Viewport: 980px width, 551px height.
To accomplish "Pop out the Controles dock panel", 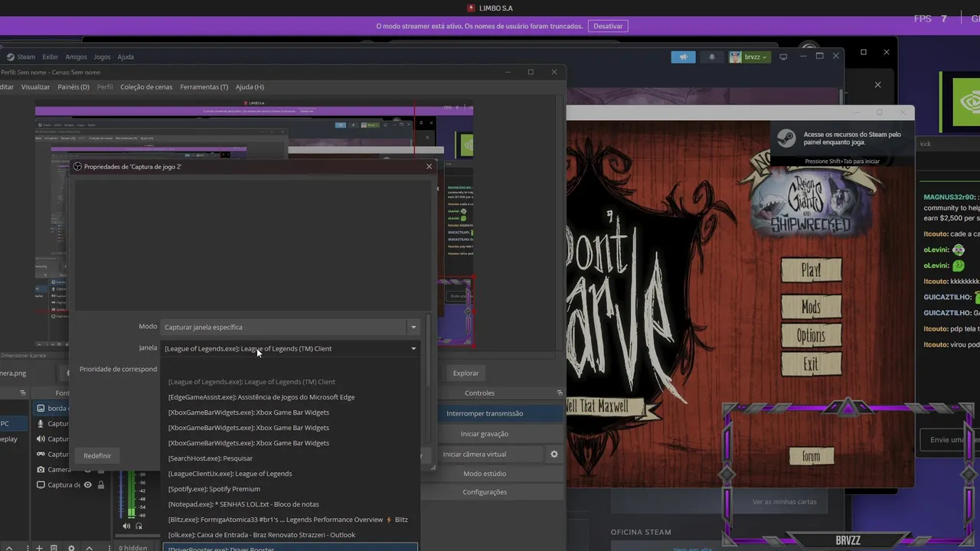I will 560,393.
